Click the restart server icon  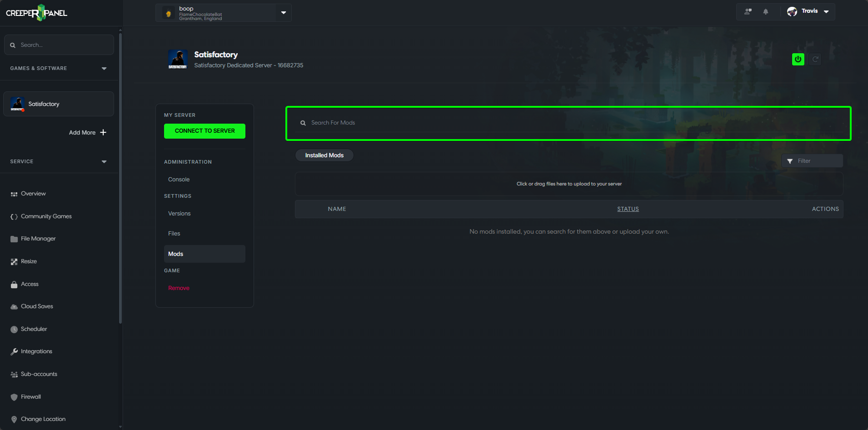(x=815, y=59)
